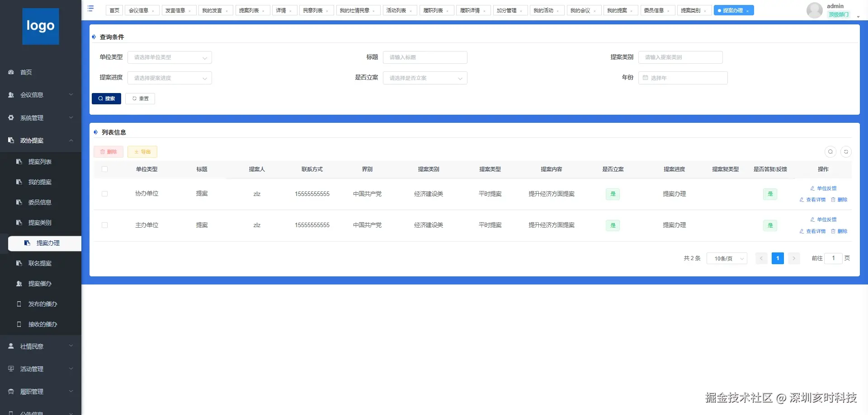The image size is (868, 415).
Task: Click the yellow 导出 button
Action: (142, 152)
